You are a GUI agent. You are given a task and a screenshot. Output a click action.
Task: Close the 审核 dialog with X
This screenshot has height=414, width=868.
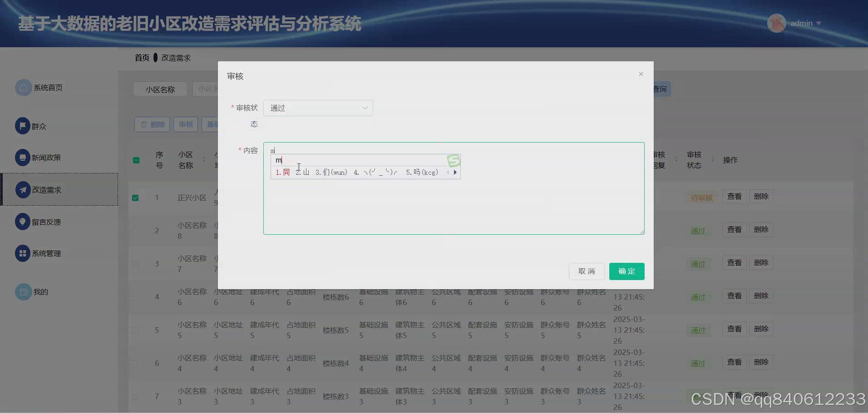(x=641, y=74)
